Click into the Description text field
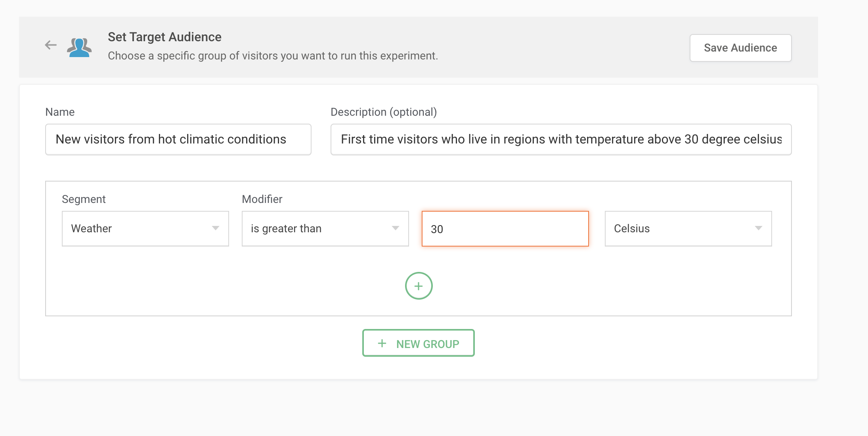The width and height of the screenshot is (868, 436). (x=561, y=140)
